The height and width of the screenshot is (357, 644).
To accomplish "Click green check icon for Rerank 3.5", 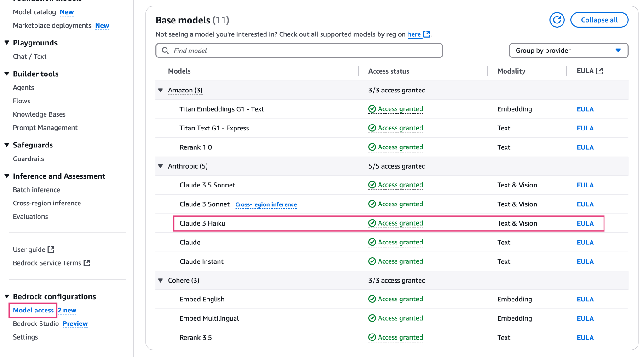I will coord(372,337).
